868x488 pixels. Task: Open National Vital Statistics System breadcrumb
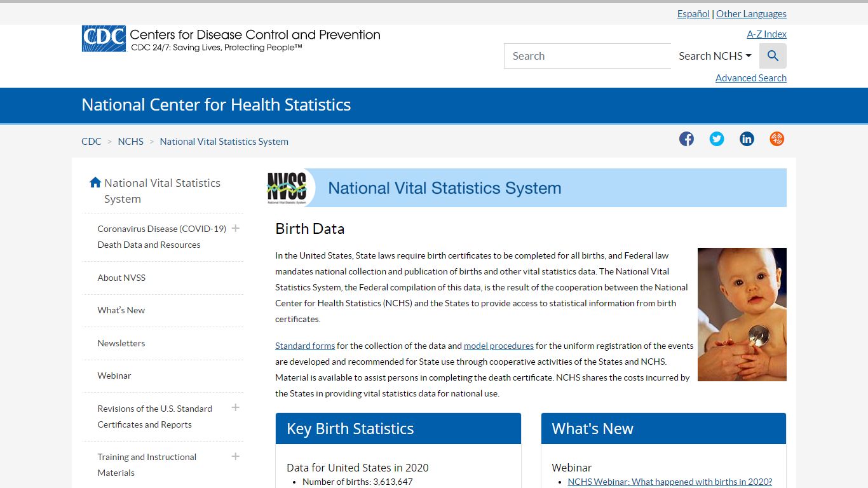pyautogui.click(x=224, y=142)
